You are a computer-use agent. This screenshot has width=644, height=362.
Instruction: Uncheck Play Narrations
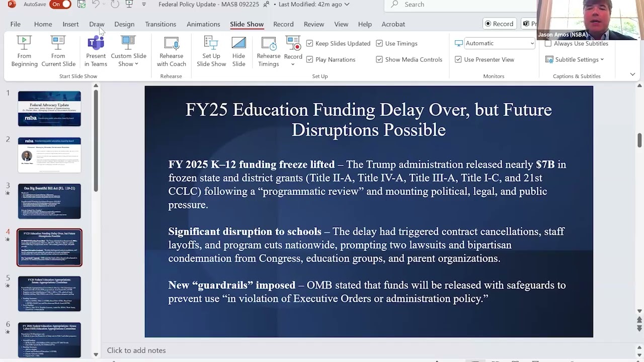(x=309, y=59)
